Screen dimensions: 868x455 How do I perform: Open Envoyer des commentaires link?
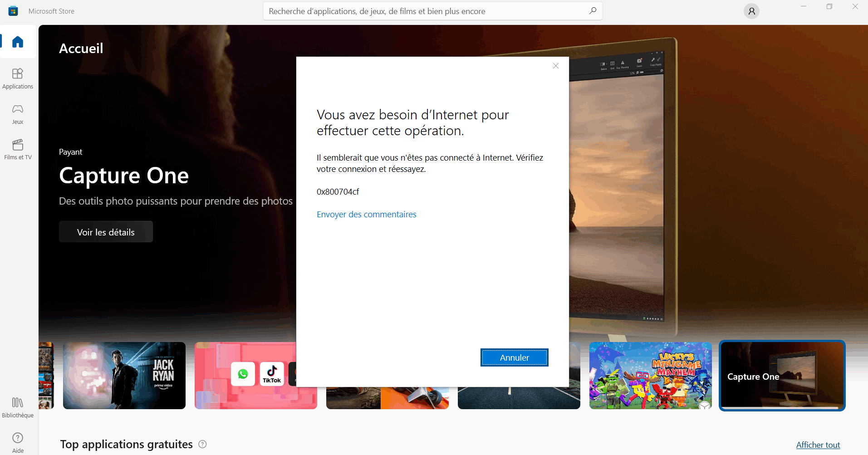(x=367, y=214)
